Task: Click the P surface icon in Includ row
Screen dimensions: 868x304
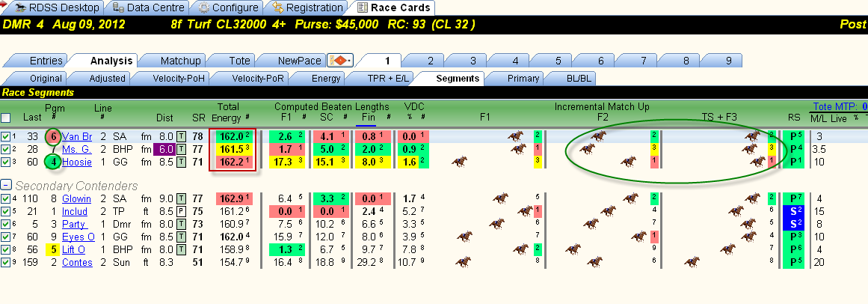Action: click(182, 211)
